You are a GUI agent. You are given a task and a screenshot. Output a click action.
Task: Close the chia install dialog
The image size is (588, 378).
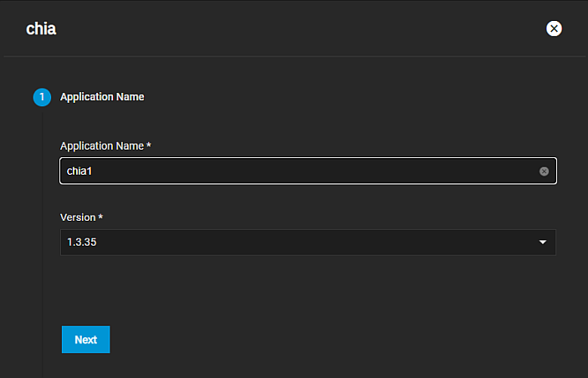(554, 28)
